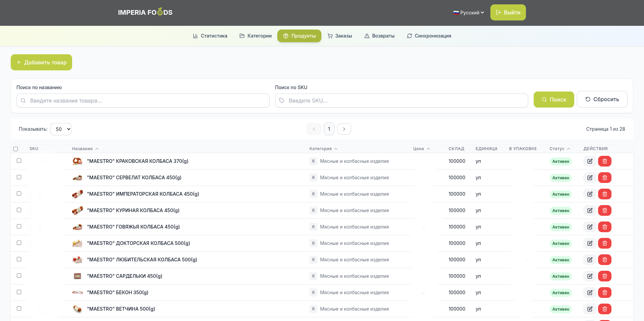
Task: Delete the Докторская колбаса product
Action: pos(604,243)
